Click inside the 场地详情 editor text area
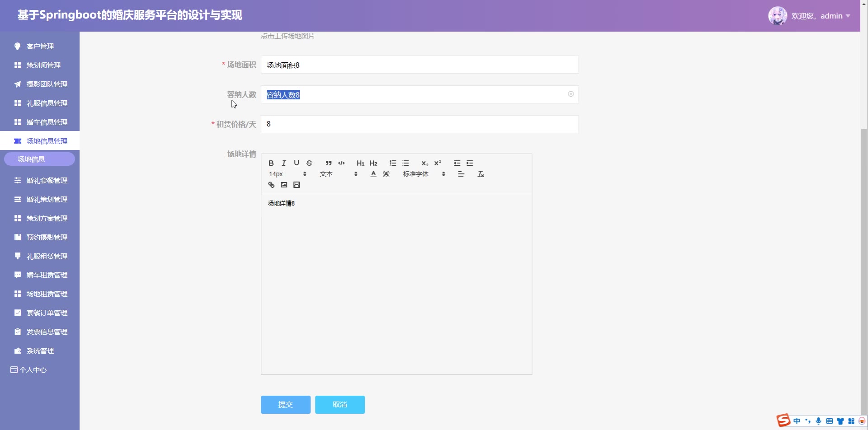The image size is (868, 430). tap(396, 284)
